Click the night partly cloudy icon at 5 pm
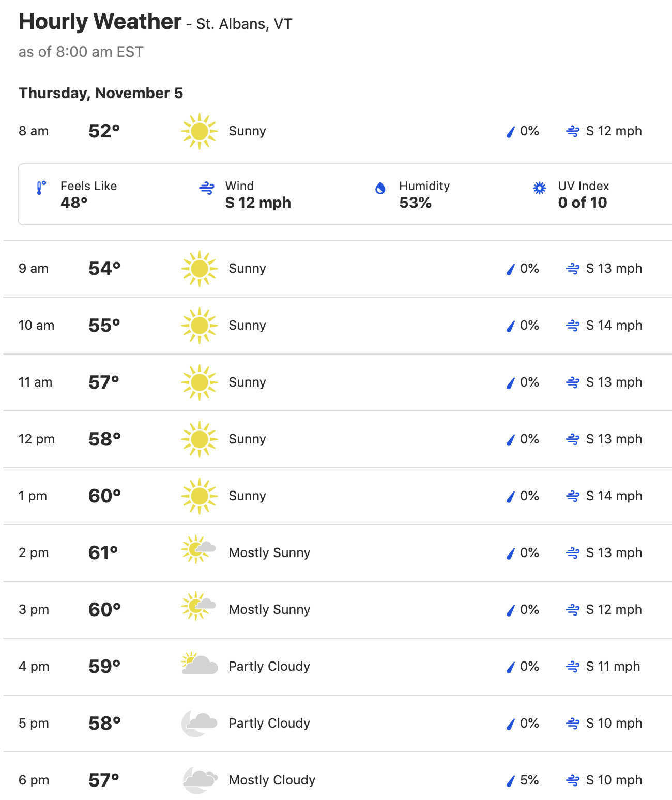Viewport: 672px width, 800px height. pos(199,723)
